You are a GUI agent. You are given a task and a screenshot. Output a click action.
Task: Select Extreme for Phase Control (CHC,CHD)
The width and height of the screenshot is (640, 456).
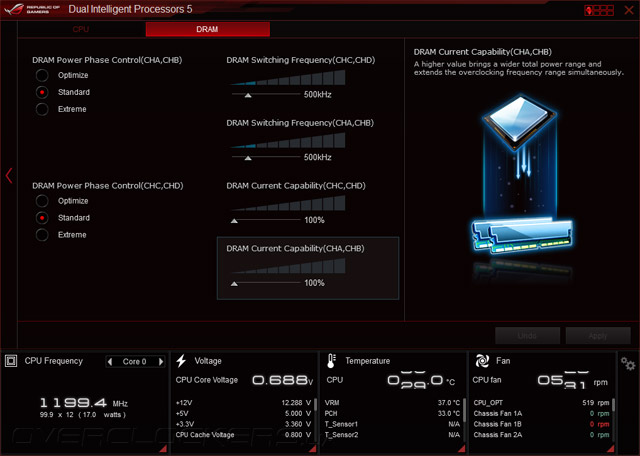point(42,235)
